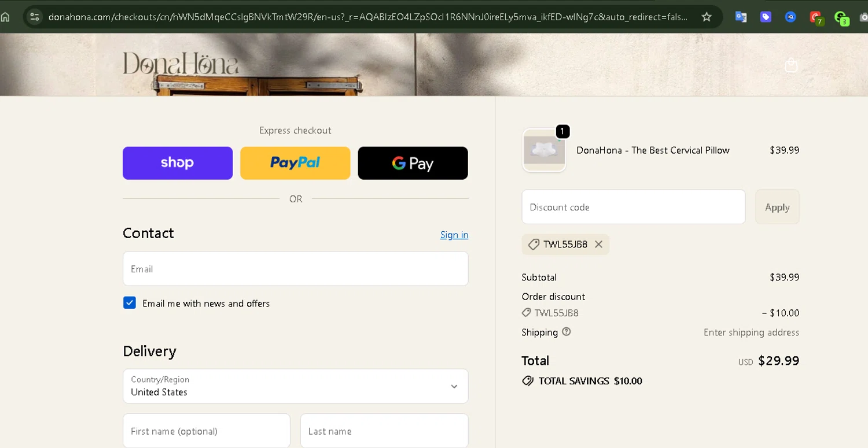Click the tag icon on TWL55JB8 chip

[x=534, y=245]
